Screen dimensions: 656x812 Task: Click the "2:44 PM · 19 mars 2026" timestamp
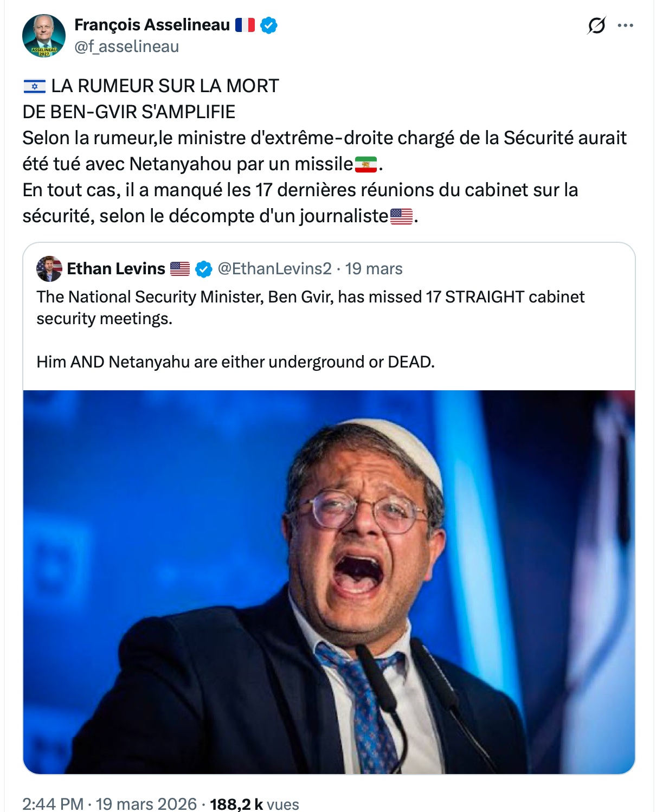[x=110, y=803]
